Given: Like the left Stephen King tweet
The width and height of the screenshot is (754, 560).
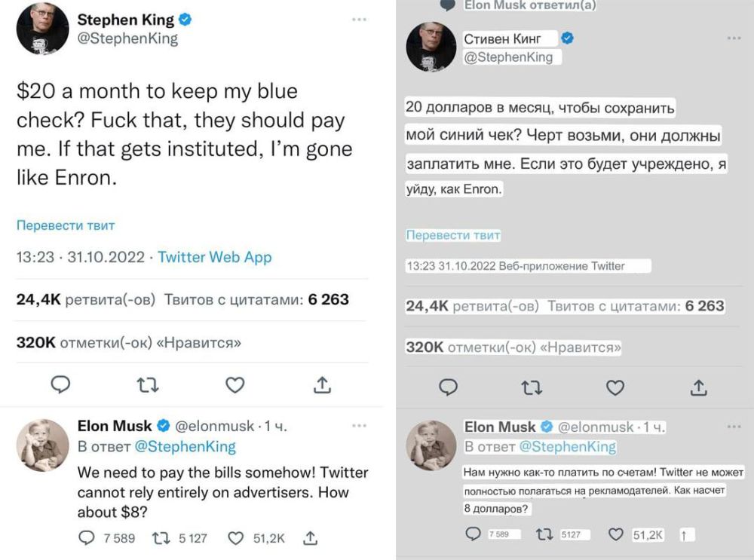Looking at the screenshot, I should tap(235, 384).
